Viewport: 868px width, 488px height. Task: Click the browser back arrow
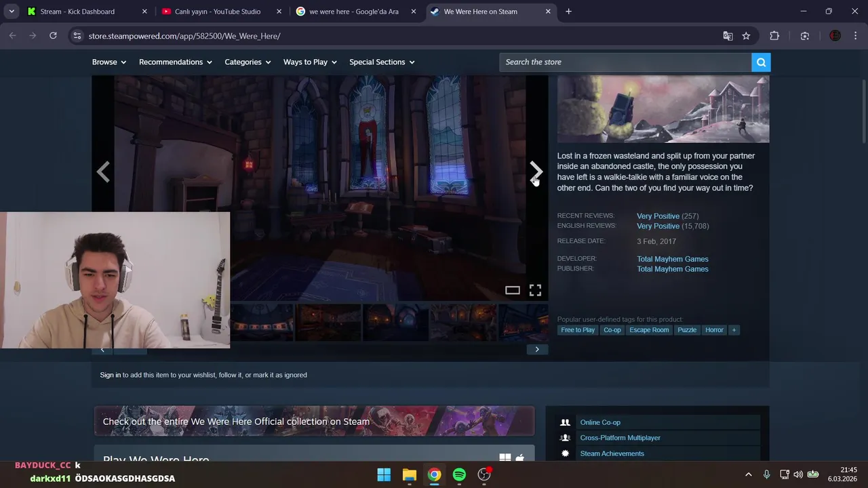pos(13,36)
